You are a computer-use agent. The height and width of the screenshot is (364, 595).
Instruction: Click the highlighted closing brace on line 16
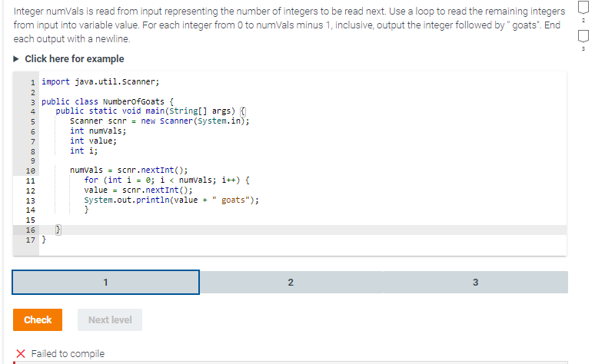(58, 230)
